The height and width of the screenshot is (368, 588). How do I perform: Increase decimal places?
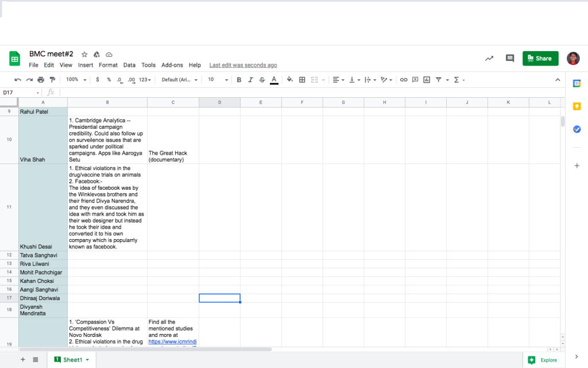coord(131,79)
